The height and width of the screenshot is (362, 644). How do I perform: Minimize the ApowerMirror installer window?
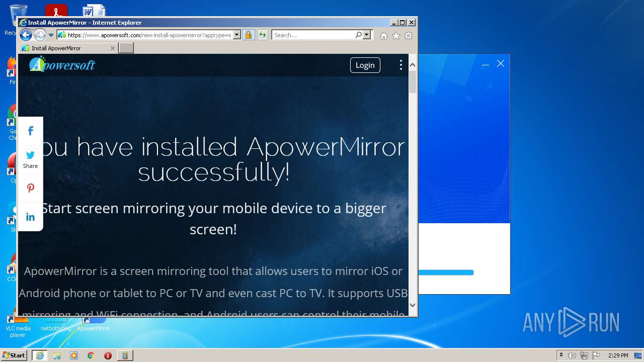485,64
